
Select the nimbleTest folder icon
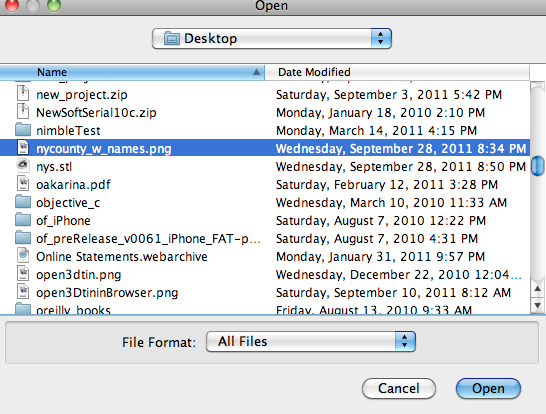[23, 130]
